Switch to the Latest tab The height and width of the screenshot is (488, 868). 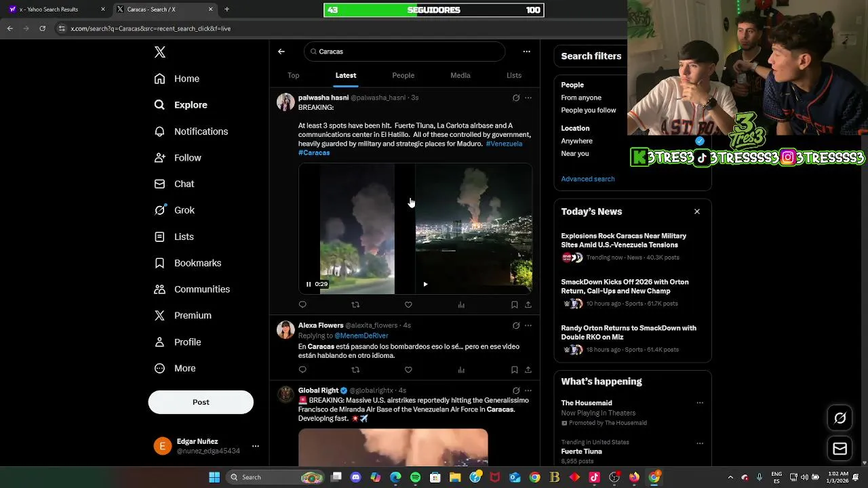(346, 75)
